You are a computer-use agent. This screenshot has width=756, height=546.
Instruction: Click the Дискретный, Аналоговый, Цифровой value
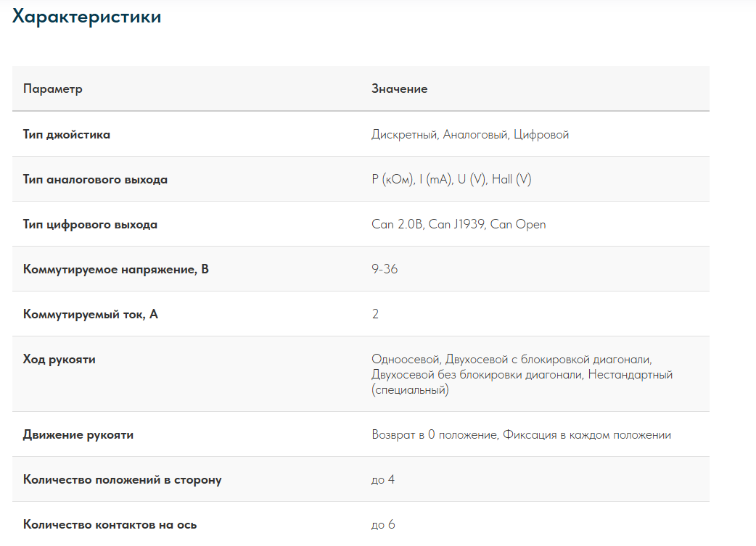tap(469, 134)
